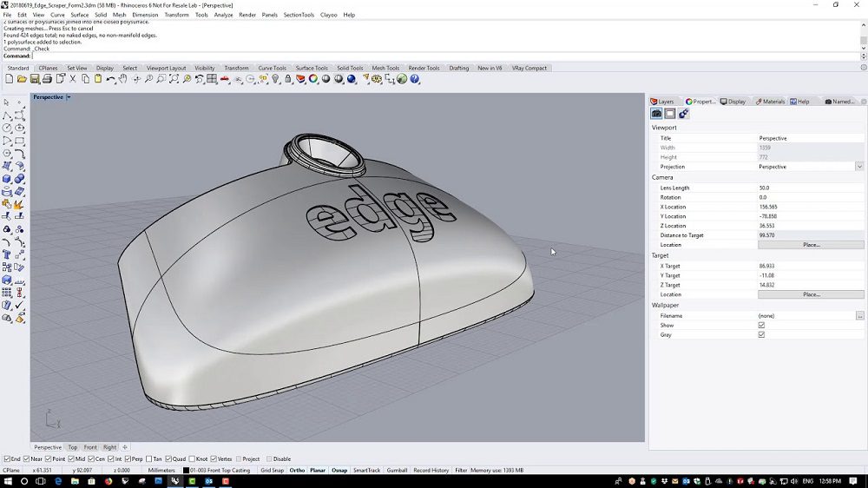Add a new viewport tab with plus icon

[x=124, y=447]
